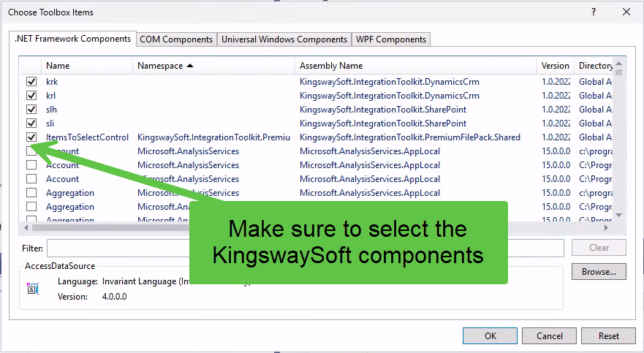Switch to the .NET Framework Components tab
Screen dimensions: 644x353
point(72,39)
